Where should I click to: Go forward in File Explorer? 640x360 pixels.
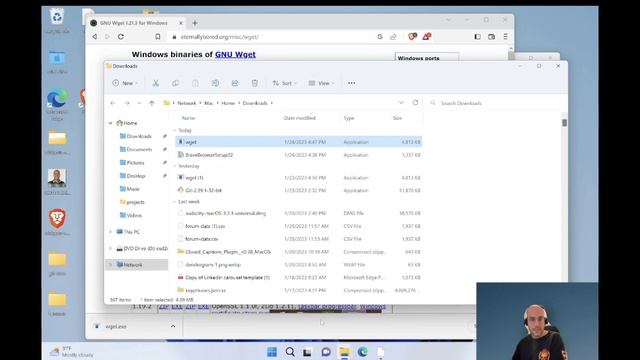tap(127, 103)
